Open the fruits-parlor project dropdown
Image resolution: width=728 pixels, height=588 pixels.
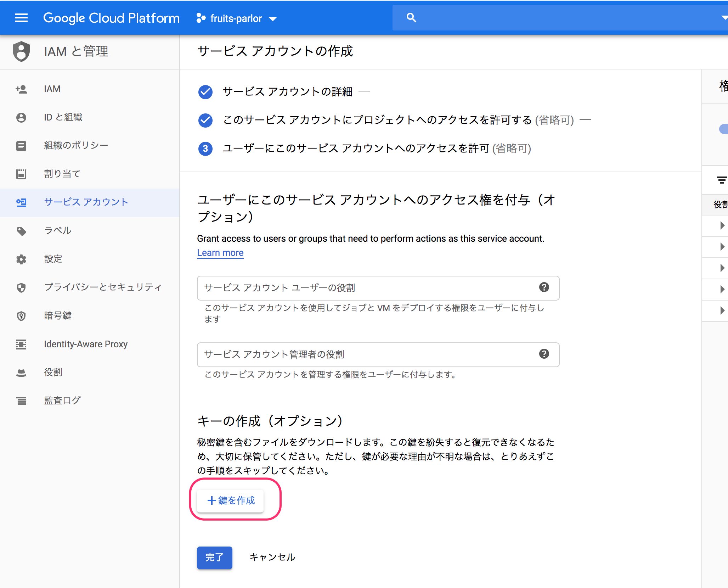[x=237, y=18]
